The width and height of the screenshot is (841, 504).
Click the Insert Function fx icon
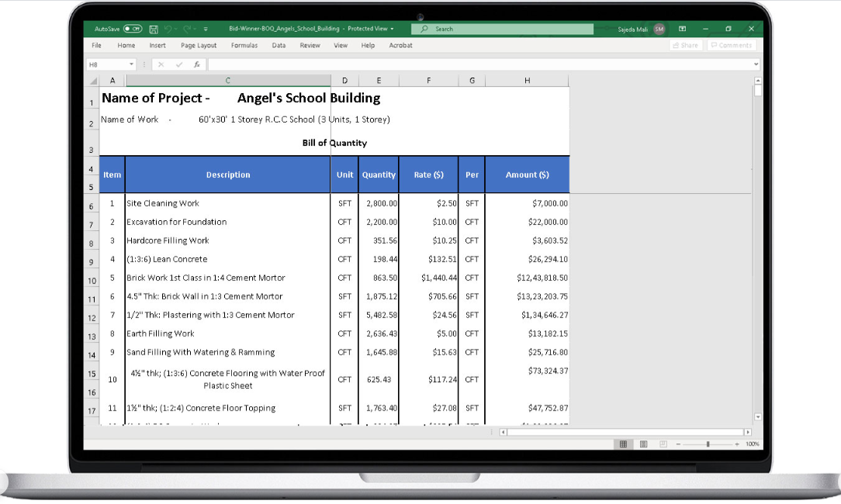click(197, 64)
